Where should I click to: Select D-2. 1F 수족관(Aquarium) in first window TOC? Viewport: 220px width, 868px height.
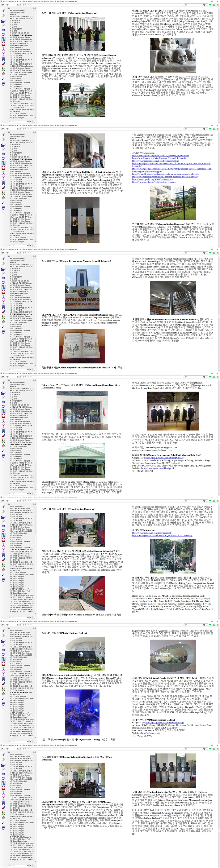point(18,114)
